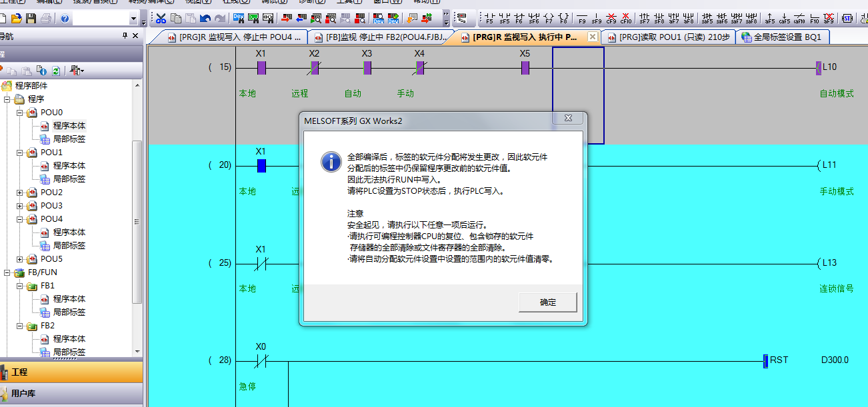Open the toolbar combo box dropdown arrow
Screen dimensions: 868x407
coord(134,19)
